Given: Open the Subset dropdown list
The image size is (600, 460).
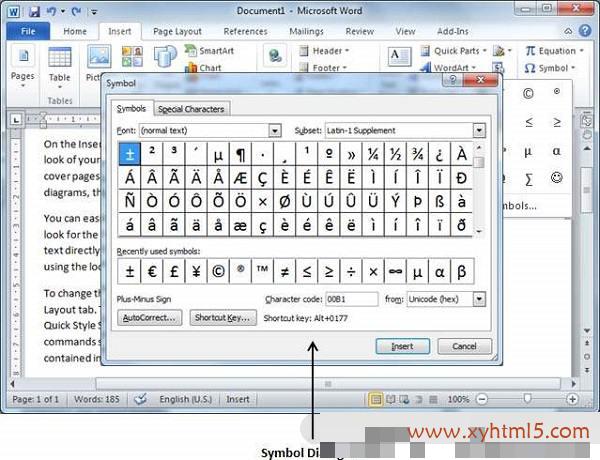Looking at the screenshot, I should (x=479, y=130).
